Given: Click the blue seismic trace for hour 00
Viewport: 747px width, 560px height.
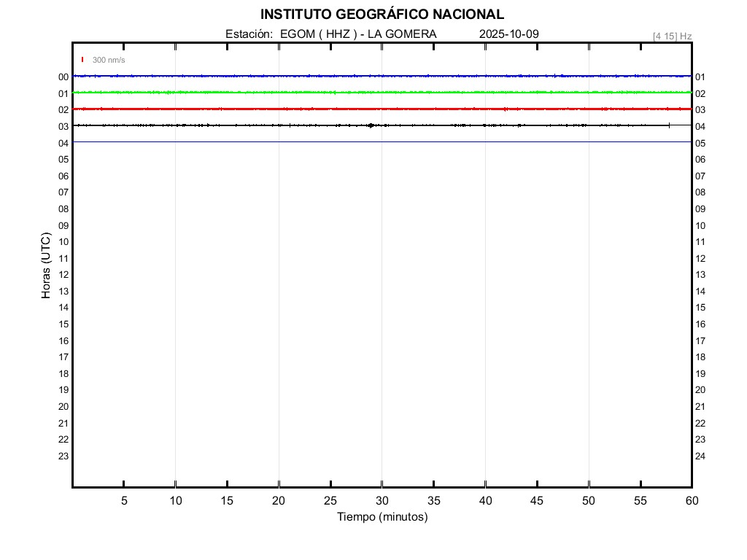Looking at the screenshot, I should coord(292,76).
